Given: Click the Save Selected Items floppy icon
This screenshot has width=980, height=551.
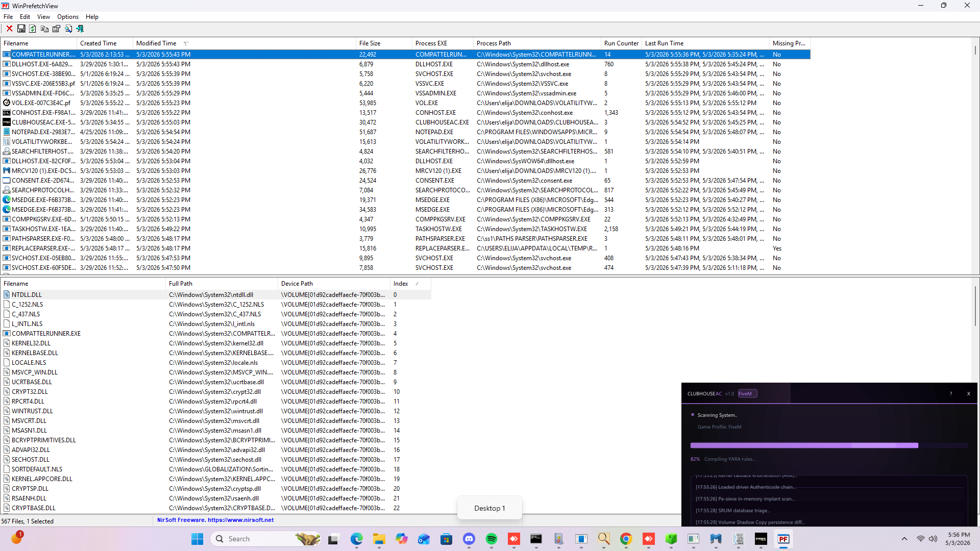Looking at the screenshot, I should click(x=21, y=29).
